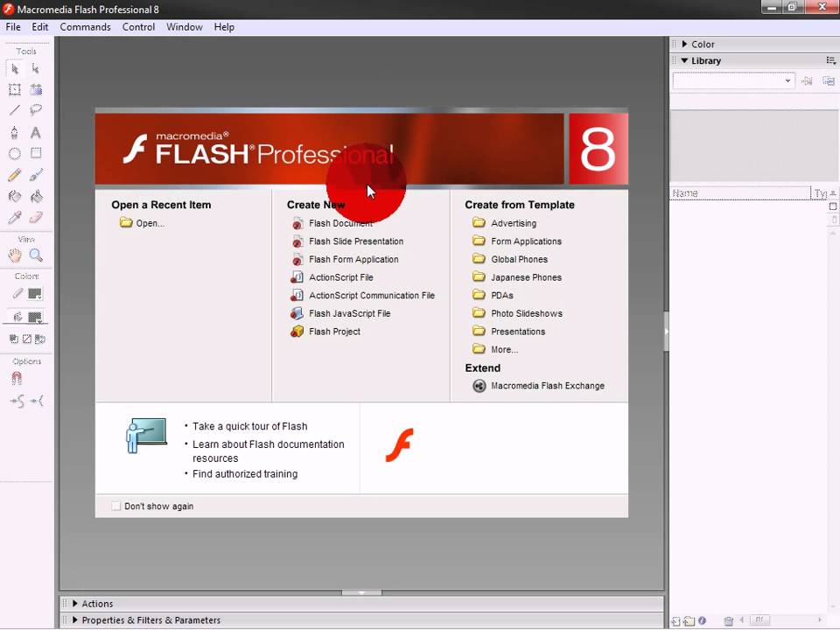This screenshot has width=840, height=630.
Task: Take a quick tour of Flash
Action: tap(249, 426)
